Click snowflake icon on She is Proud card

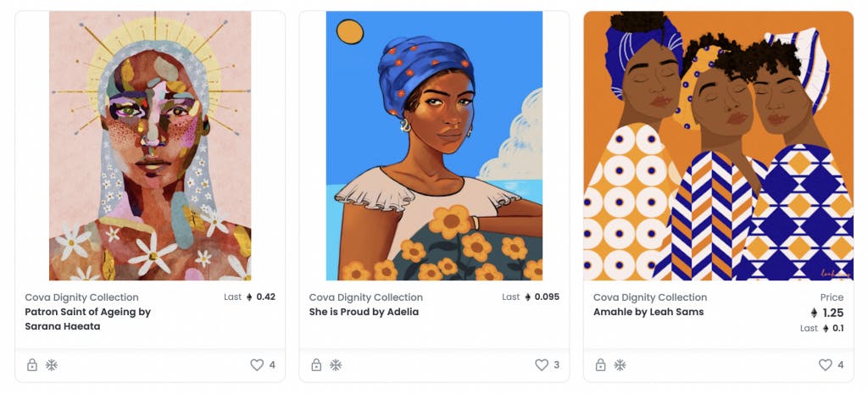pyautogui.click(x=336, y=365)
